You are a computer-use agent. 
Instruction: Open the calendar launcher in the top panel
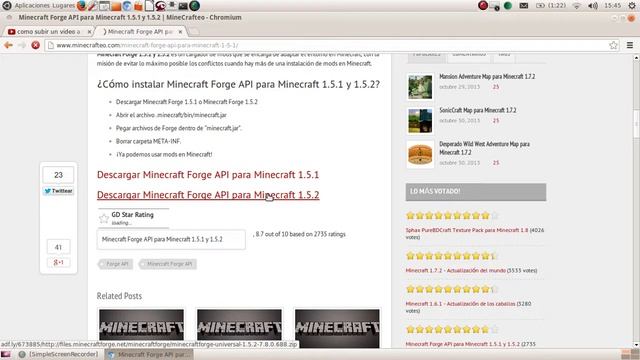[104, 6]
